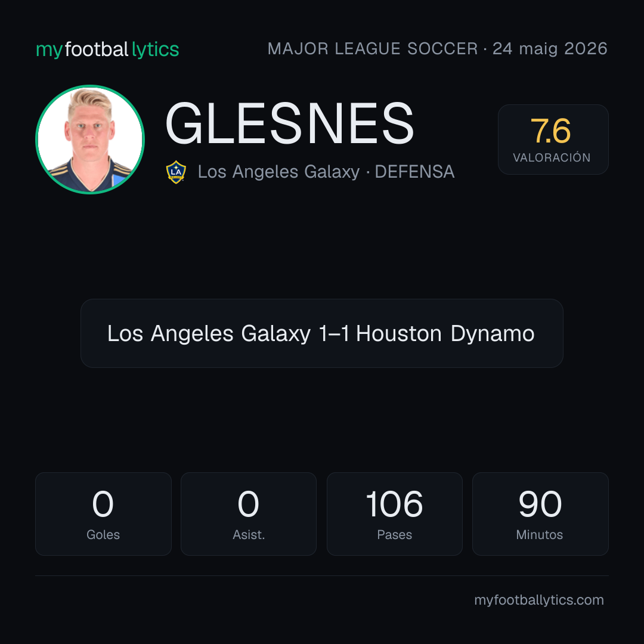
Task: Open the Los Angeles Galaxy 1–1 Houston Dynamo match result
Action: [321, 333]
